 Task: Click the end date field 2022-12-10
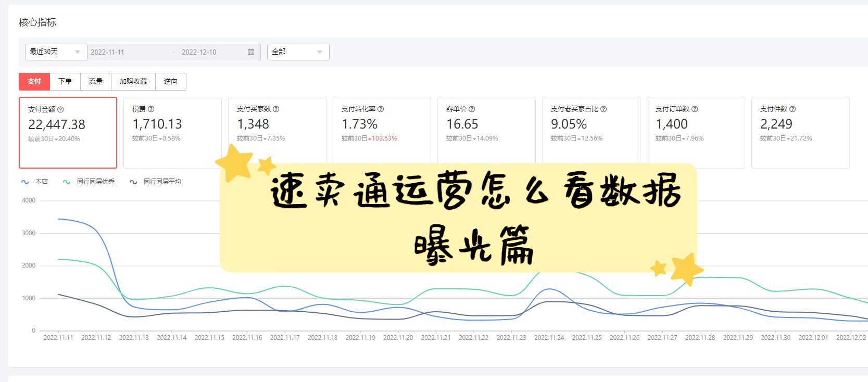coord(199,52)
